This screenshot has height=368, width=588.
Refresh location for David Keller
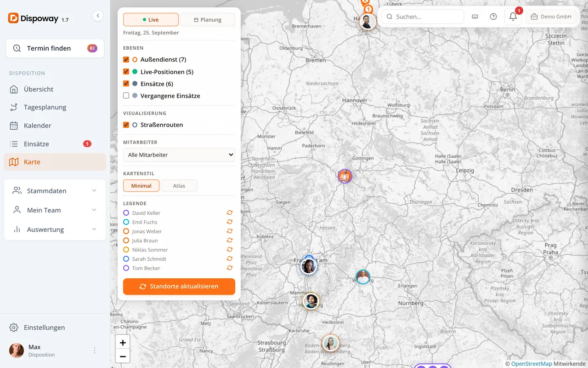(x=230, y=213)
